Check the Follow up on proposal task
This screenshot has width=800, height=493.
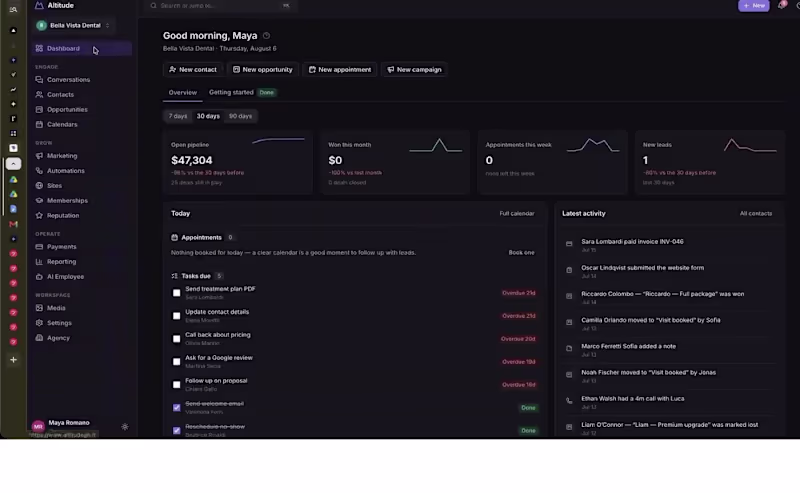[x=177, y=385]
